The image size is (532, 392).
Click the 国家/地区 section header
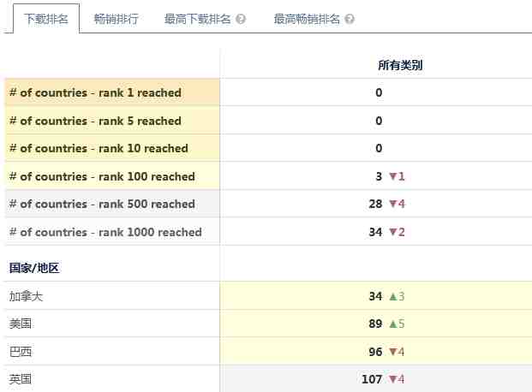point(34,268)
